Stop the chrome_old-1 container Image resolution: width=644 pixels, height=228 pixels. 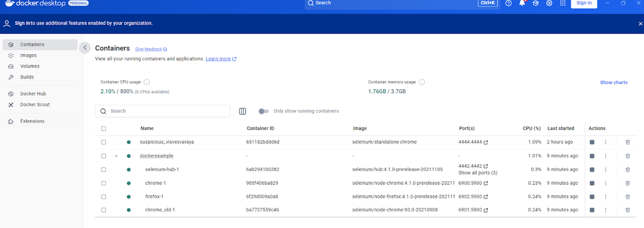coord(592,210)
